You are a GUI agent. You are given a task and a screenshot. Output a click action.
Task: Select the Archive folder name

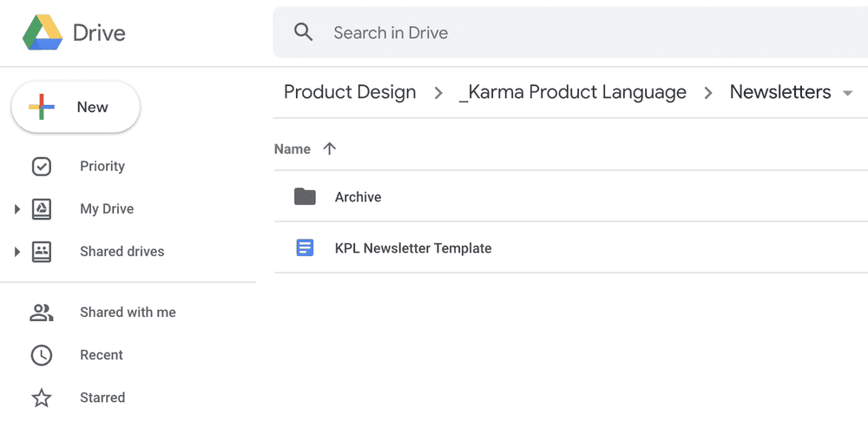click(x=358, y=197)
